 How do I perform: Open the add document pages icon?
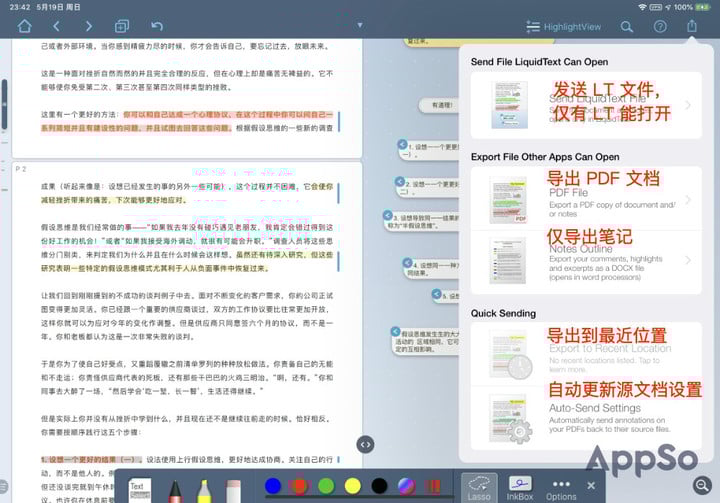[x=122, y=26]
